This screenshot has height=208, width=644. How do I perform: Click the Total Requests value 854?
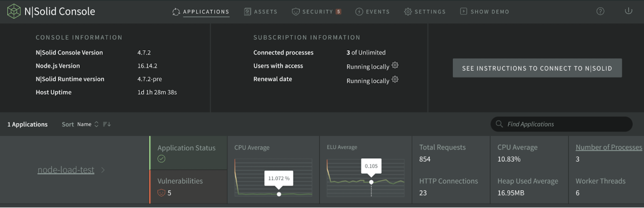[425, 159]
